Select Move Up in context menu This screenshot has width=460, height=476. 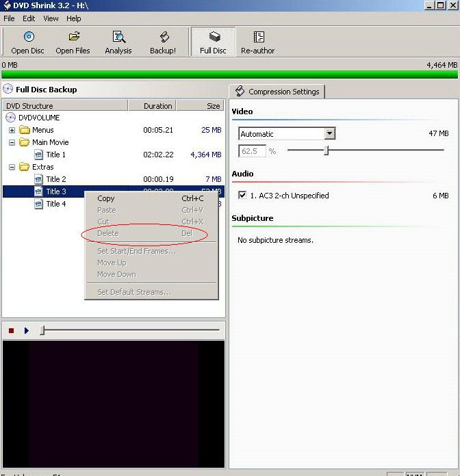(151, 263)
